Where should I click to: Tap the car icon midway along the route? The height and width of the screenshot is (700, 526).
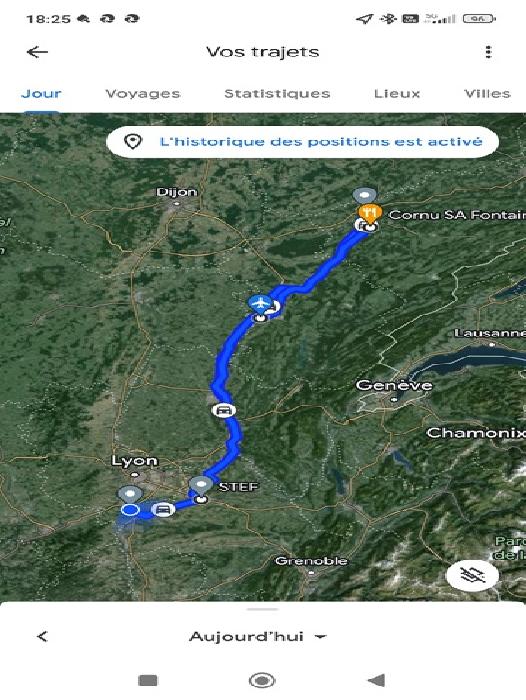(x=223, y=410)
